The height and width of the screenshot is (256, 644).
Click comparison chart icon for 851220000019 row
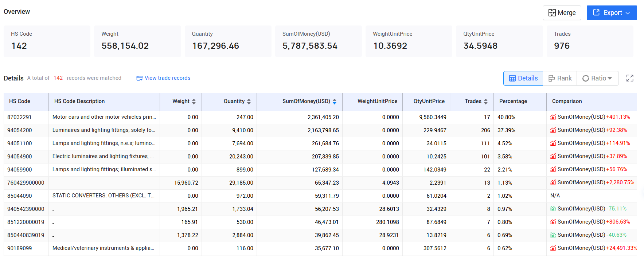coord(553,222)
